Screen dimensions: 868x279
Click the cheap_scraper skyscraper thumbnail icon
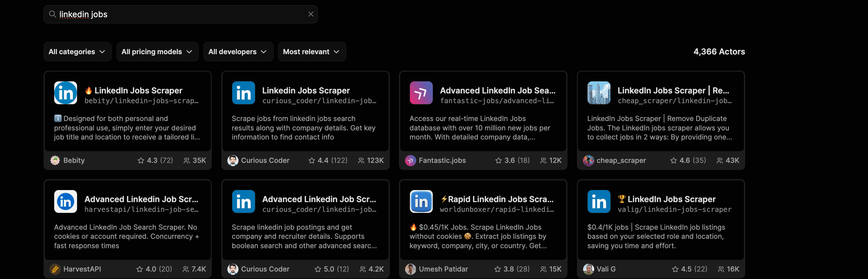[x=599, y=93]
